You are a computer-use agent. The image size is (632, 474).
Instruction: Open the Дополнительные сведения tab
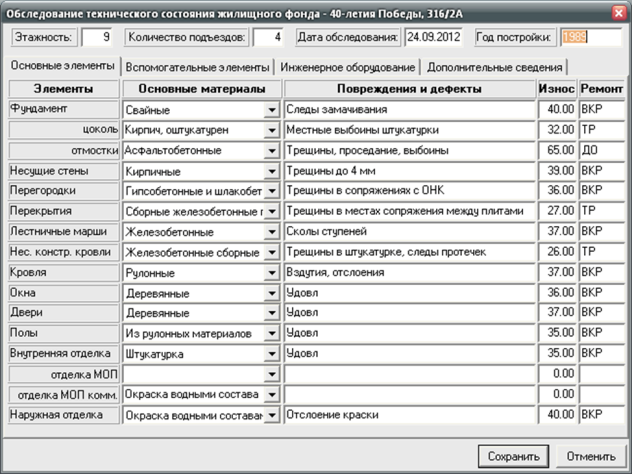pos(495,67)
